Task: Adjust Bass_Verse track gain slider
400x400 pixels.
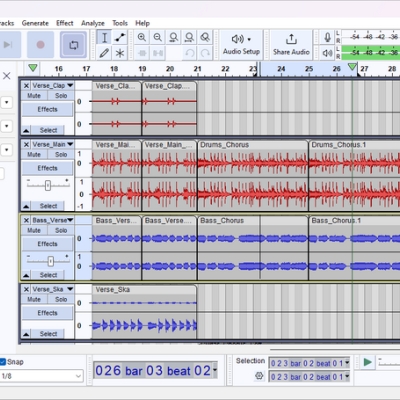Action: click(x=50, y=261)
